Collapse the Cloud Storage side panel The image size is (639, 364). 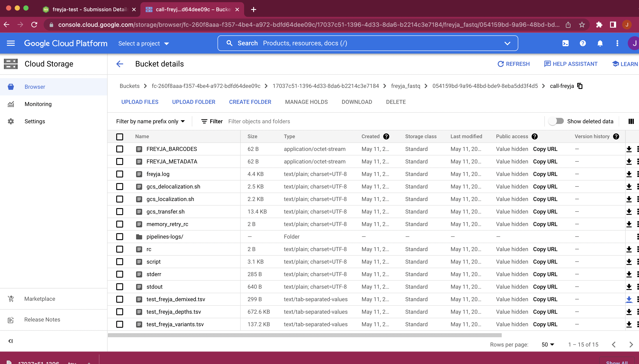tap(11, 341)
